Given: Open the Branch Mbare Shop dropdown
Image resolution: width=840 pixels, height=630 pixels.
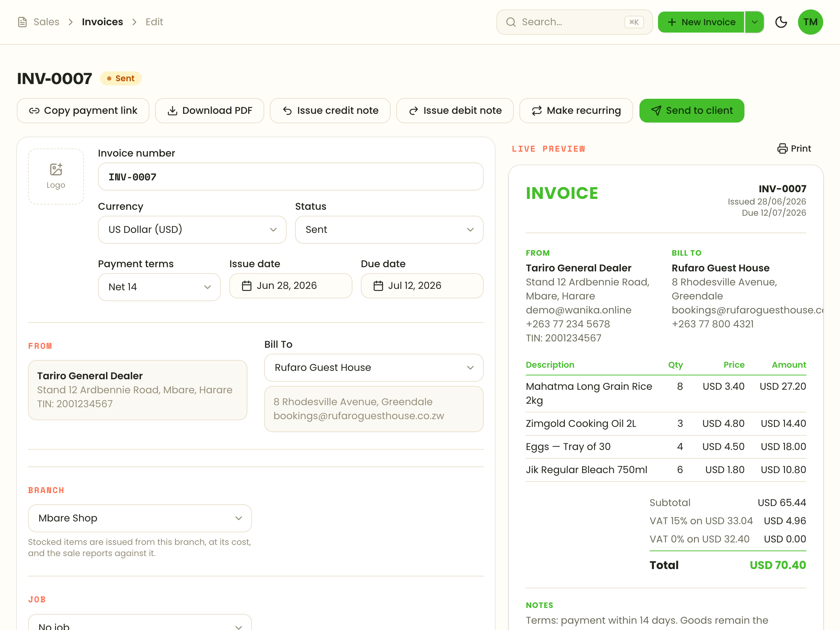Looking at the screenshot, I should pos(140,518).
